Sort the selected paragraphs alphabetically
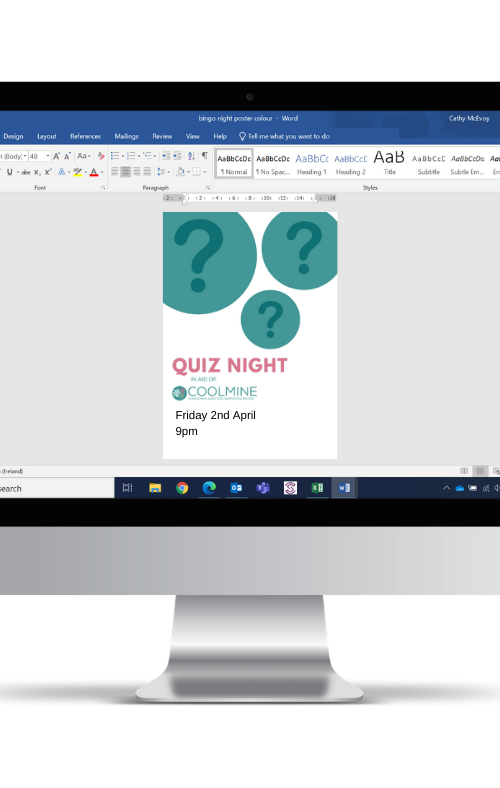This screenshot has height=788, width=500. click(x=191, y=156)
